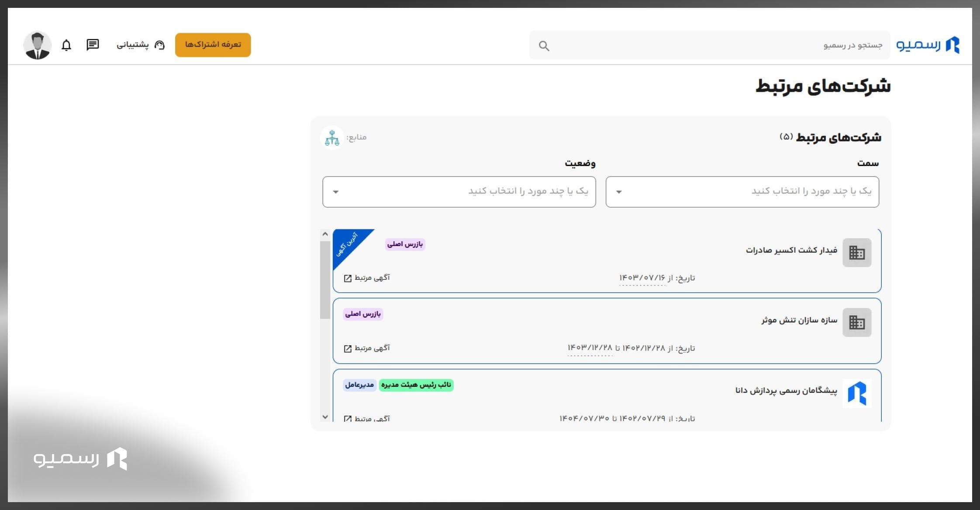
Task: Click the judiciary scales source icon beside 'منابع'
Action: coord(332,138)
